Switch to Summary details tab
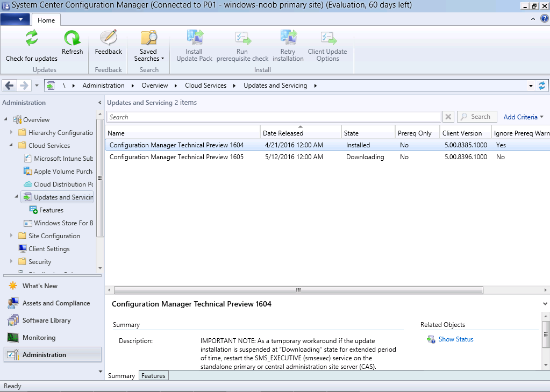The image size is (550, 392). click(x=122, y=375)
